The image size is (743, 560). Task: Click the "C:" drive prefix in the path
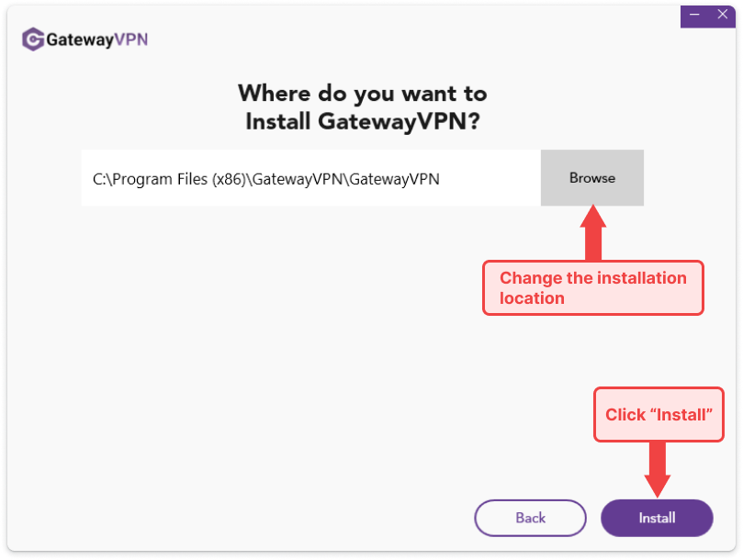[x=99, y=179]
